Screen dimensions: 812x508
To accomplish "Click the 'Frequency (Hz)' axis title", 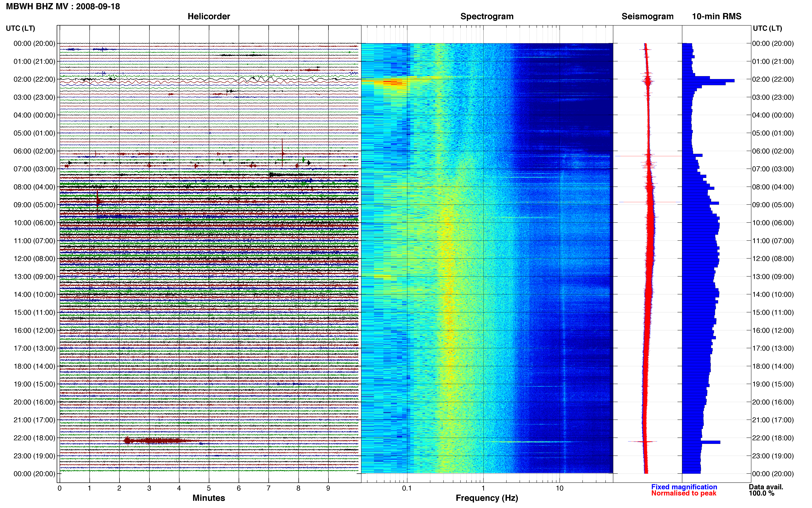I will (x=487, y=498).
